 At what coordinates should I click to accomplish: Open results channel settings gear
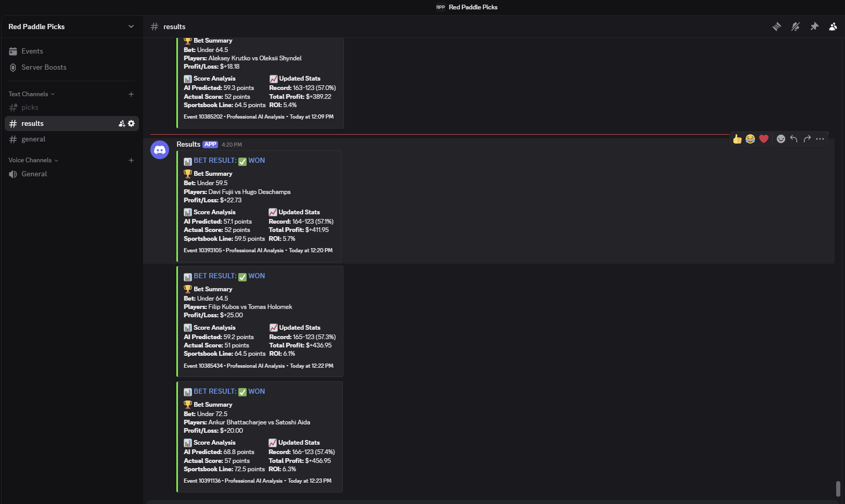pos(131,123)
